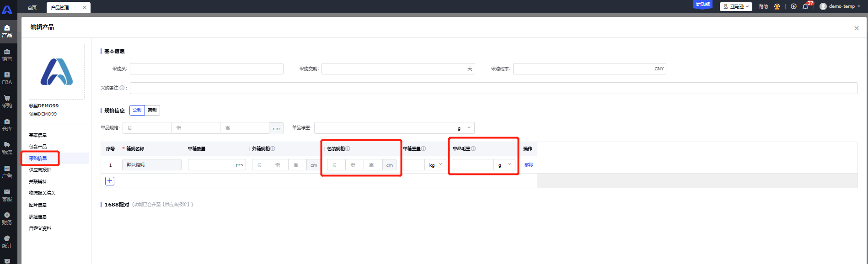Open the FBA sidebar icon
This screenshot has height=264, width=868.
click(7, 78)
